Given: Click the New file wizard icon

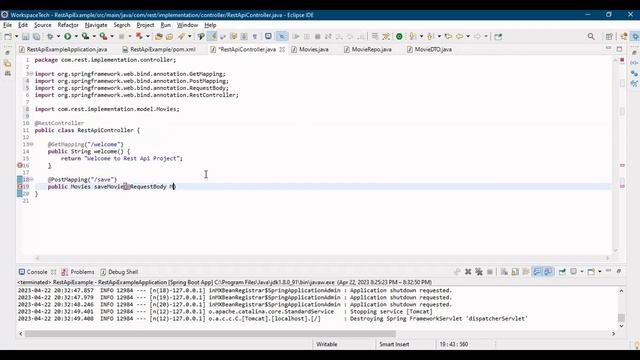Looking at the screenshot, I should coord(8,36).
